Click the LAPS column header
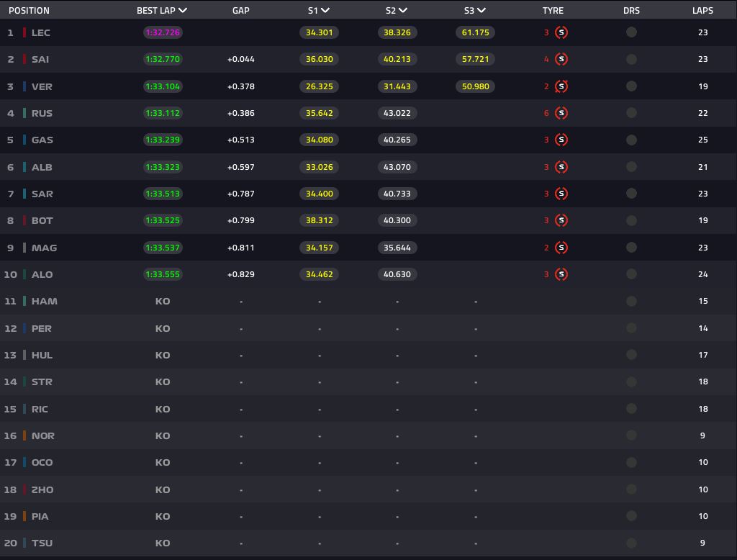This screenshot has height=560, width=737. pyautogui.click(x=702, y=11)
